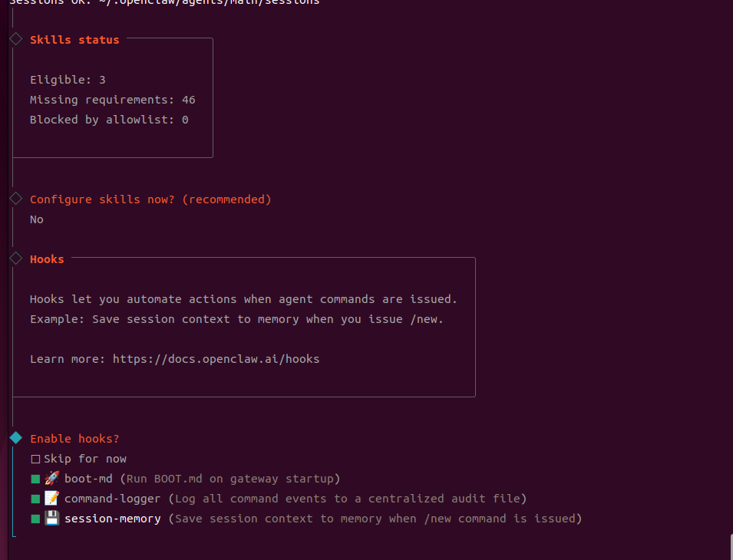Screen dimensions: 733x560
Task: Click the Enable hooks? prompt text
Action: pos(74,439)
